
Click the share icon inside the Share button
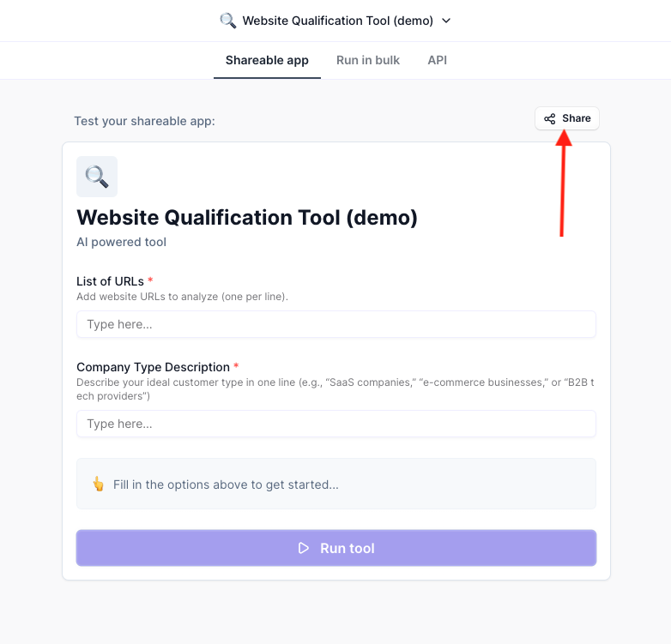point(550,118)
